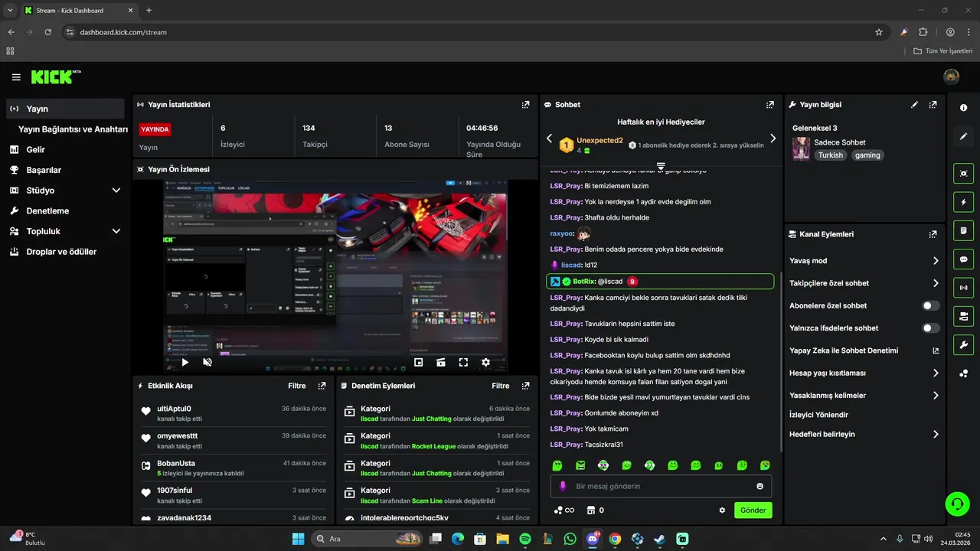Toggle the lightning activity feed icon in right sidebar
This screenshot has height=551, width=980.
coord(964,202)
